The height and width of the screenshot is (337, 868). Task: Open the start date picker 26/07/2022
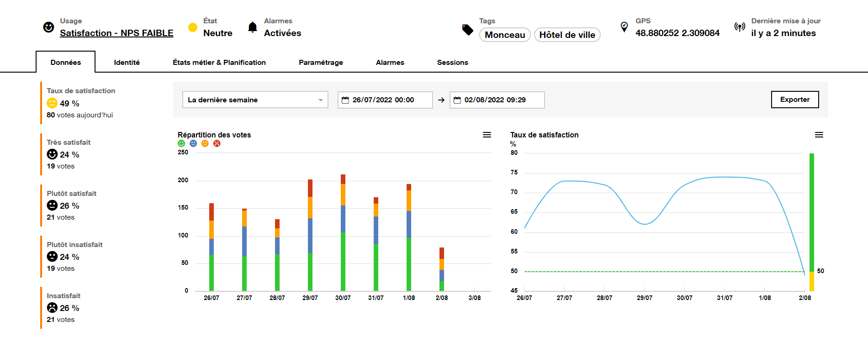385,100
